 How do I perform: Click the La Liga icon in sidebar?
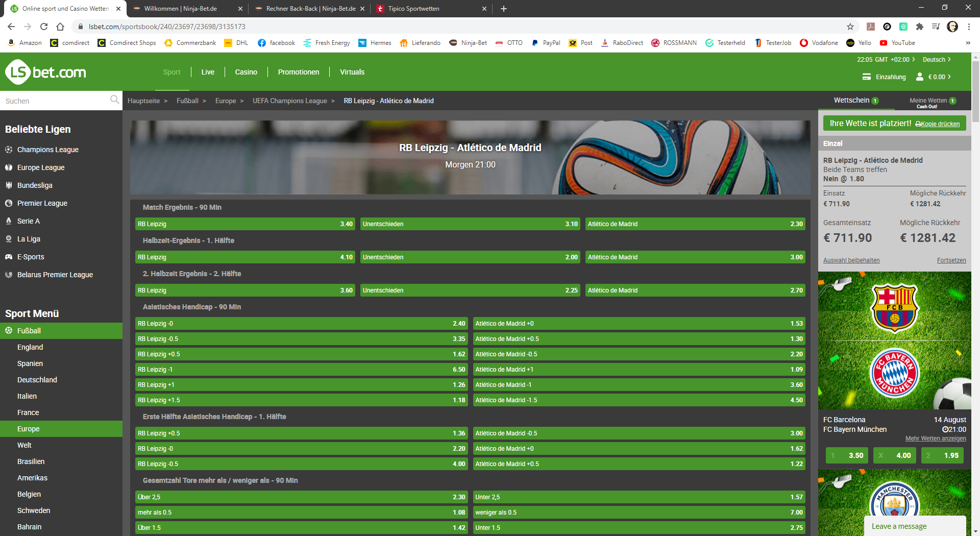coord(9,239)
